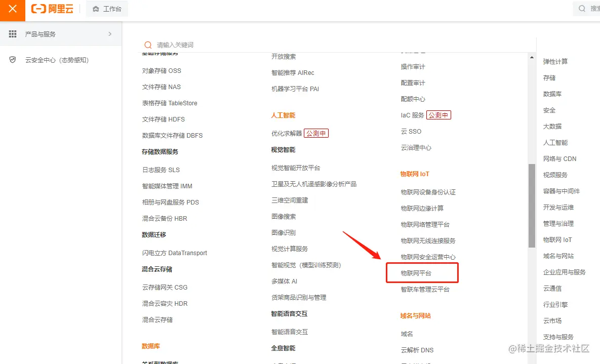
Task: Open 图像搜索 link
Action: pos(284,217)
